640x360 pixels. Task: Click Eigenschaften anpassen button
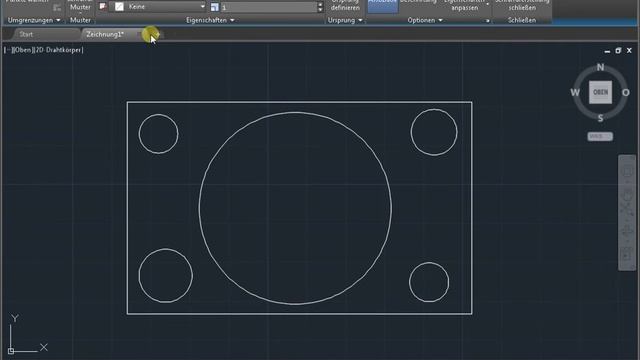point(464,5)
